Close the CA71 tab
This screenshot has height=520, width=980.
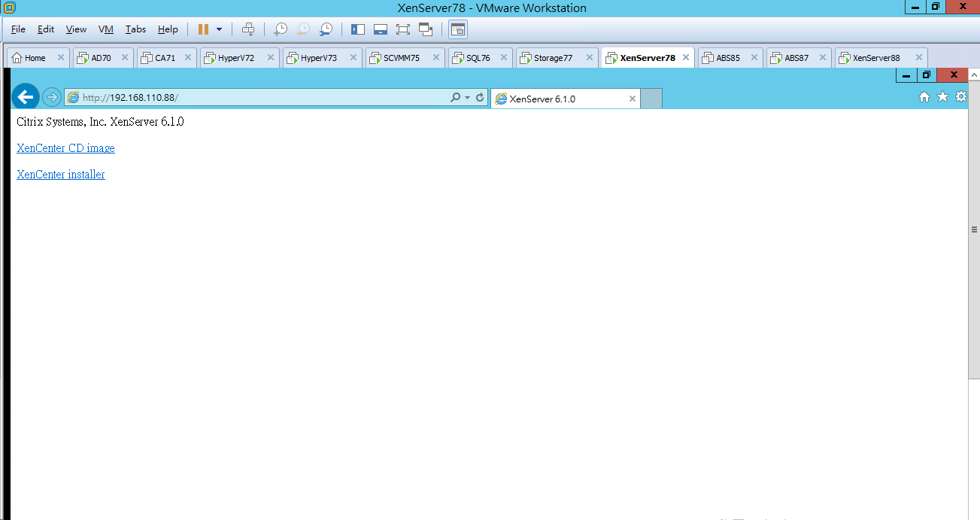(188, 58)
